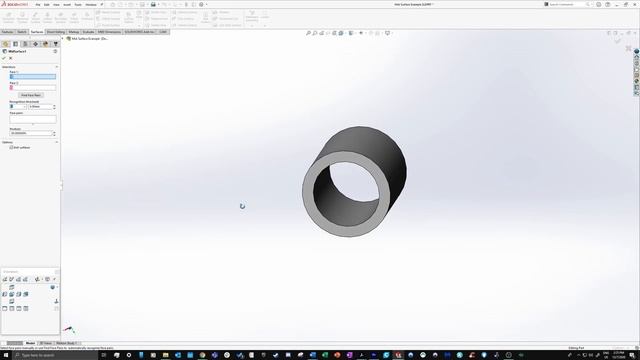This screenshot has height=360, width=640.
Task: Click the Face 2 selection field
Action: [x=33, y=87]
